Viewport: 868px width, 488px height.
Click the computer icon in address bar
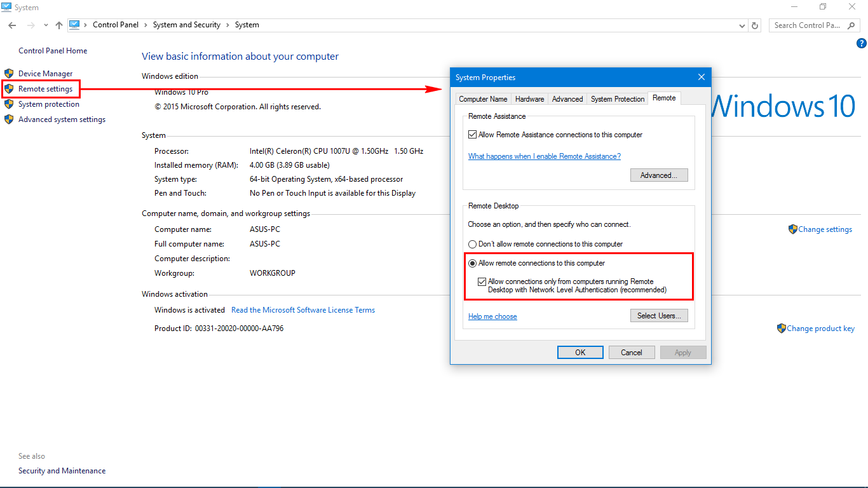click(74, 25)
